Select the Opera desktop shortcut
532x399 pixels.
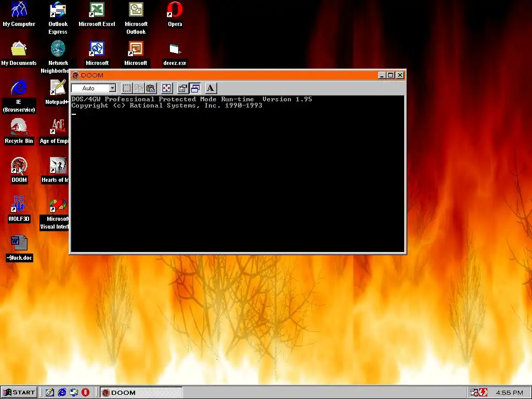click(175, 15)
